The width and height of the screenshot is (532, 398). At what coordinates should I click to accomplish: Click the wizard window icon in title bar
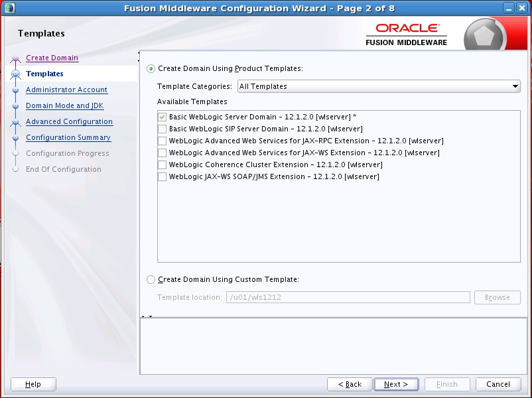coord(10,8)
